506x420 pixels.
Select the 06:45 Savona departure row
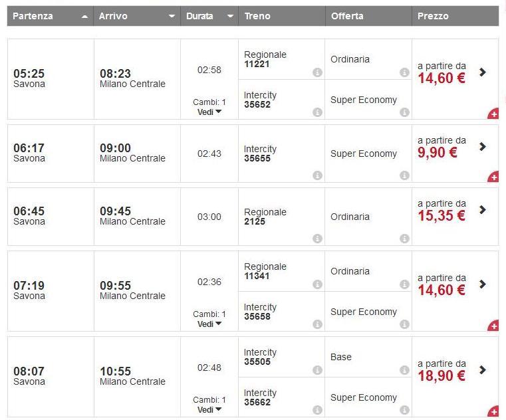click(x=29, y=216)
